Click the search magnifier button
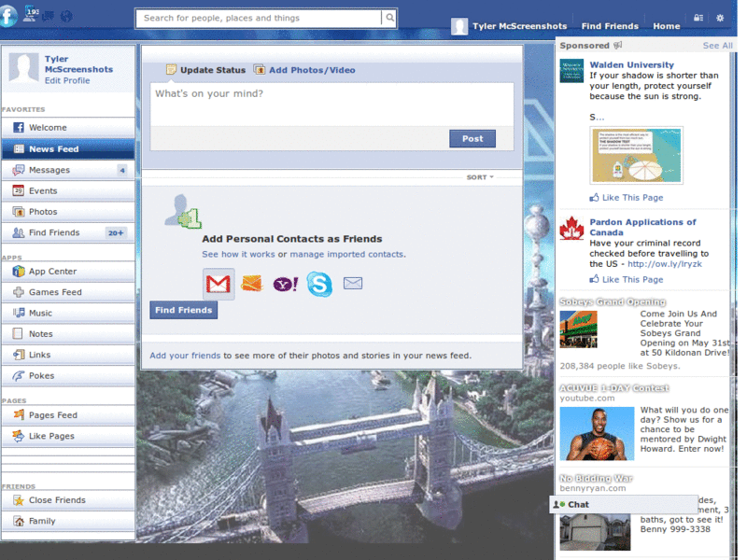 coord(389,18)
